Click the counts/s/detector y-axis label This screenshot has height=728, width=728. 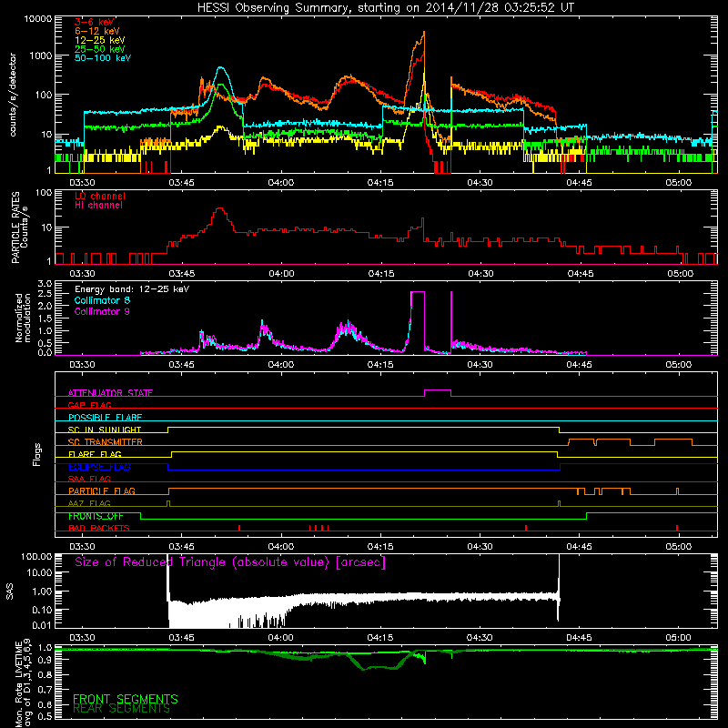[13, 95]
